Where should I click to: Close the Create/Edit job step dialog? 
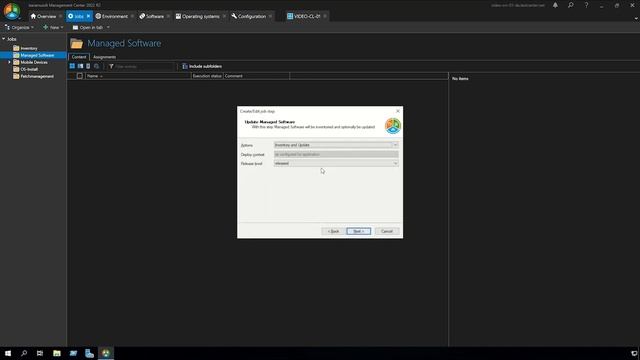(398, 111)
